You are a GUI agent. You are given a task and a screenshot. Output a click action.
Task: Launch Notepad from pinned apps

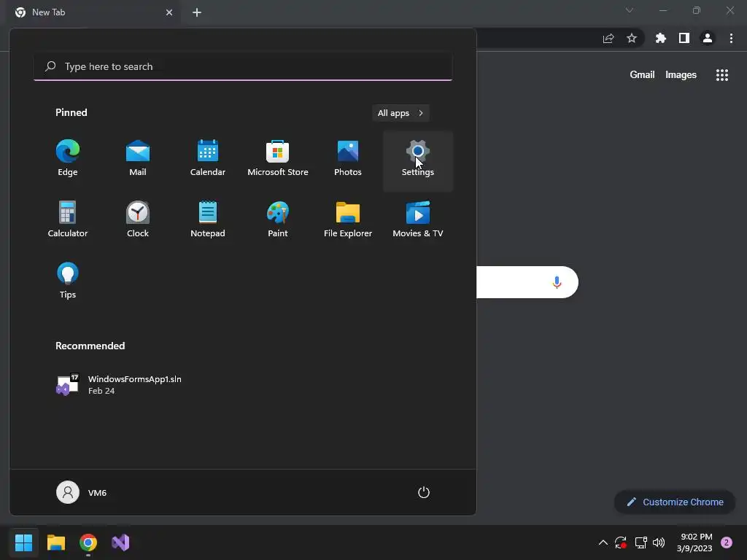208,219
